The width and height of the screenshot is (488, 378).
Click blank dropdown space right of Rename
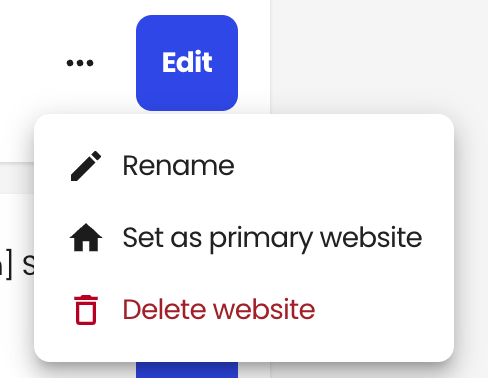tap(343, 166)
